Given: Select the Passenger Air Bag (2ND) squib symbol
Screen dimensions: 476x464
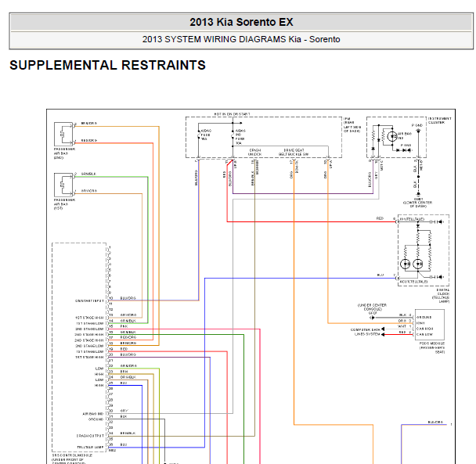Looking at the screenshot, I should pyautogui.click(x=63, y=134).
